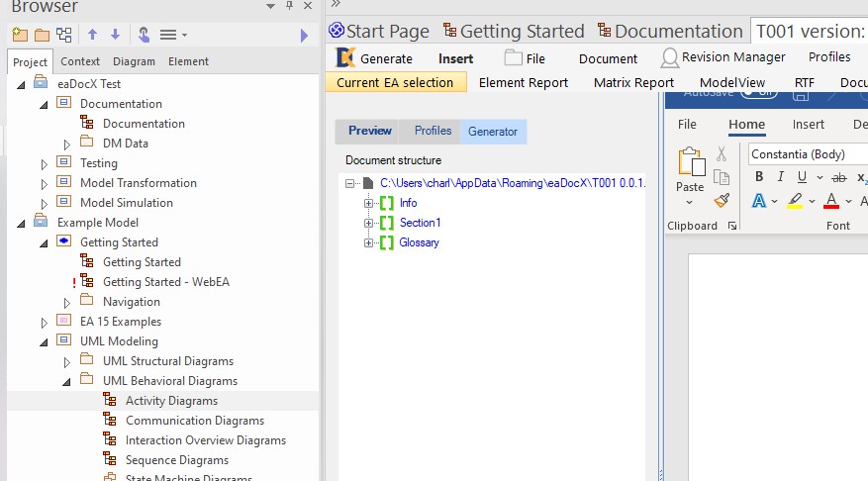868x481 pixels.
Task: Switch to the Element tab
Action: [188, 61]
